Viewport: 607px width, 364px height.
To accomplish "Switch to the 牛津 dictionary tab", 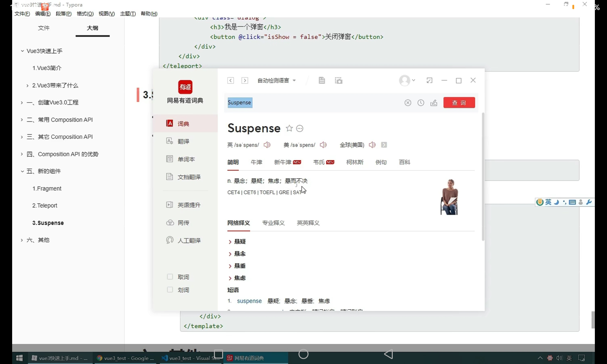I will pyautogui.click(x=256, y=162).
